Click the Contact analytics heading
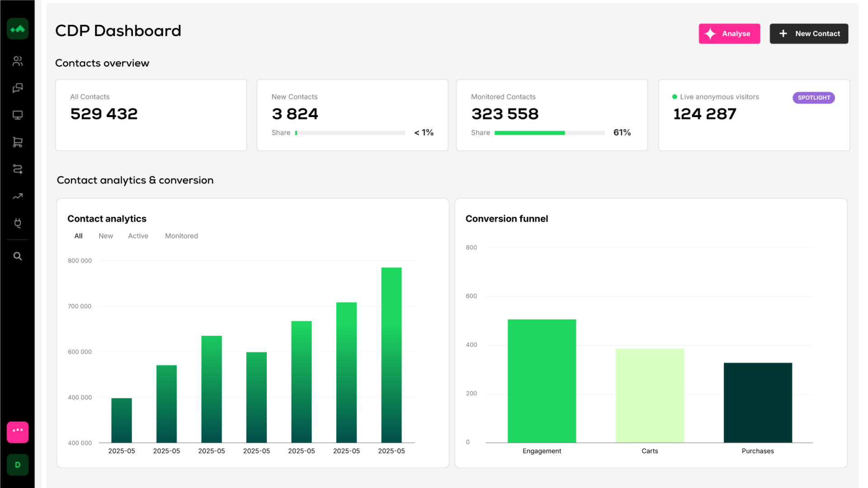This screenshot has width=868, height=488. [107, 219]
